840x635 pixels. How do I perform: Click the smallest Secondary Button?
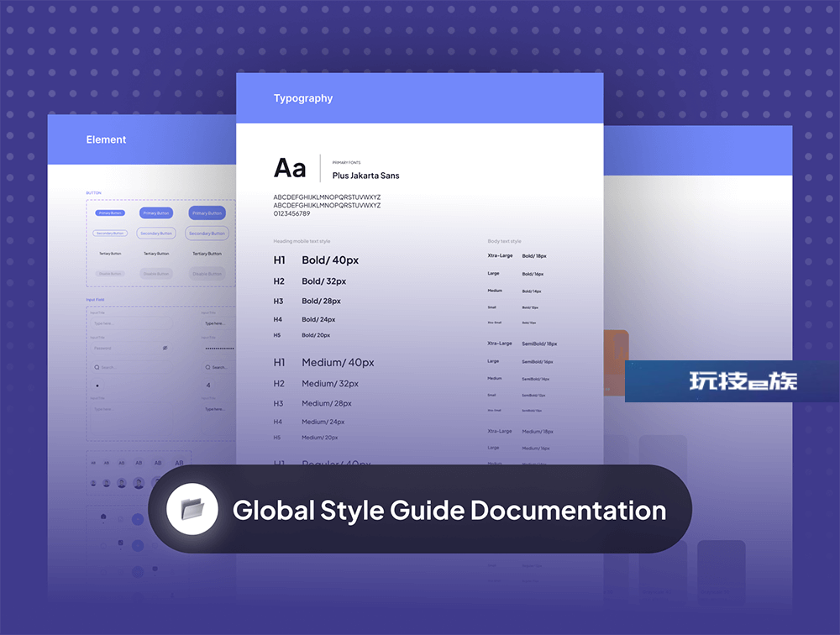[110, 234]
